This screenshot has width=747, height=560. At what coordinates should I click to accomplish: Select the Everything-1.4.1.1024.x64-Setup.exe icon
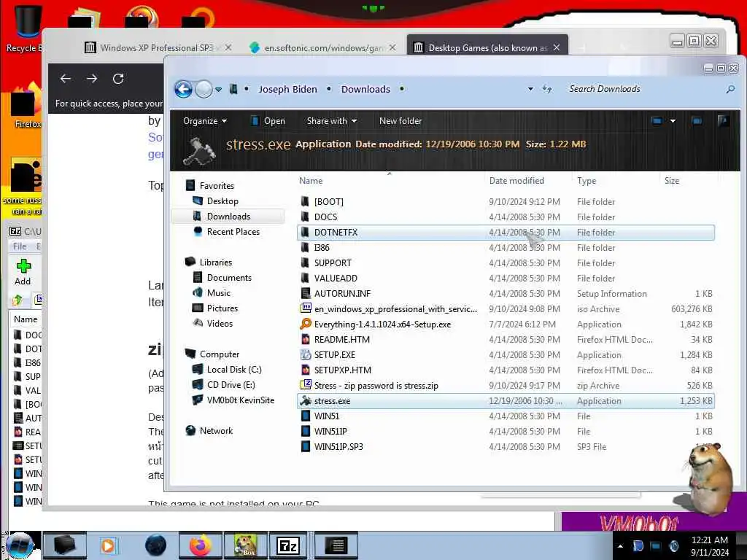click(306, 324)
